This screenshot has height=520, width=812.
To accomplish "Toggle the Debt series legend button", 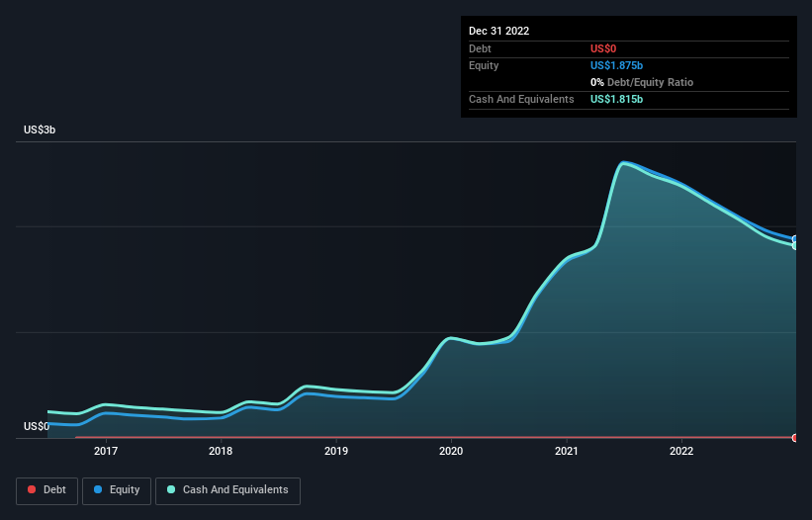I will pyautogui.click(x=46, y=490).
